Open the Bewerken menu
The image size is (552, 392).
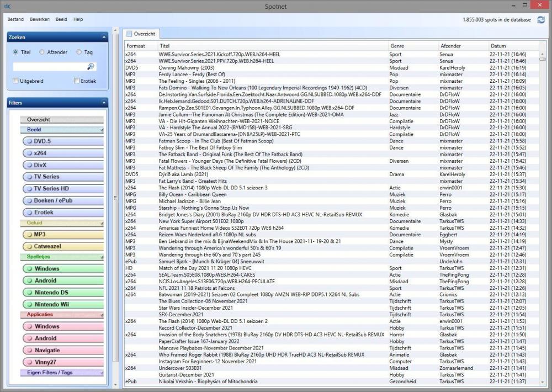pos(39,19)
